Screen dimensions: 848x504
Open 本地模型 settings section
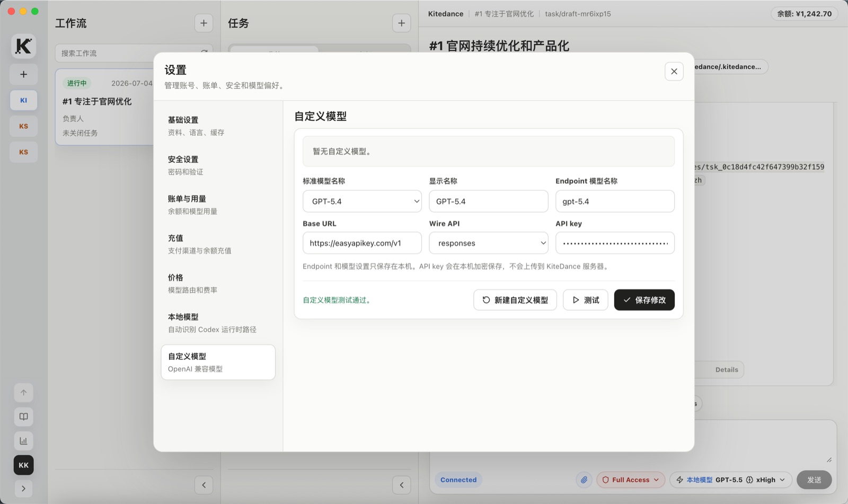coord(218,323)
